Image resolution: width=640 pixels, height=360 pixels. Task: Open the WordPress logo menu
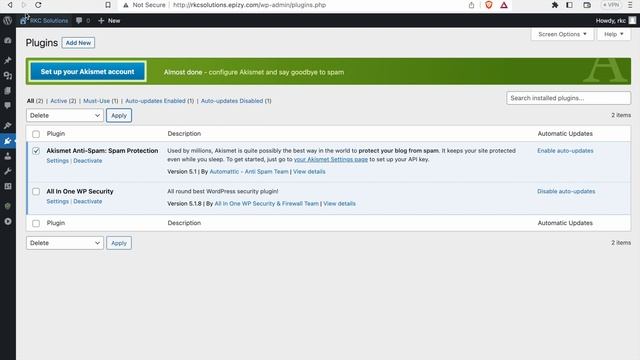click(7, 20)
